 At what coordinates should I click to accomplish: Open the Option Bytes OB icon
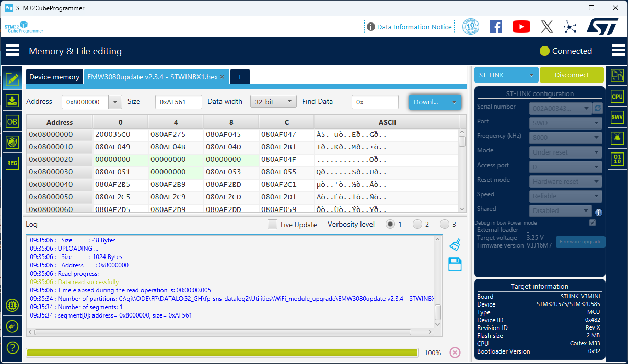12,121
